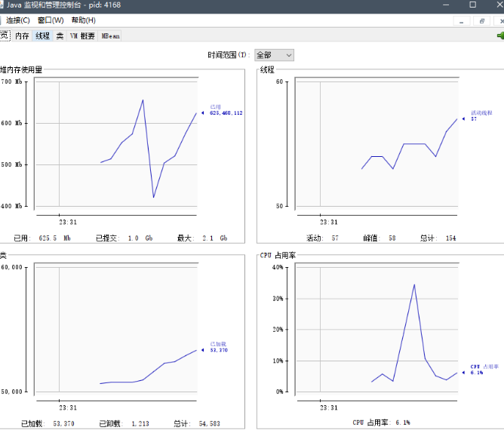Image resolution: width=504 pixels, height=430 pixels.
Task: Click the 堆内存使用量 panel title
Action: coord(21,69)
